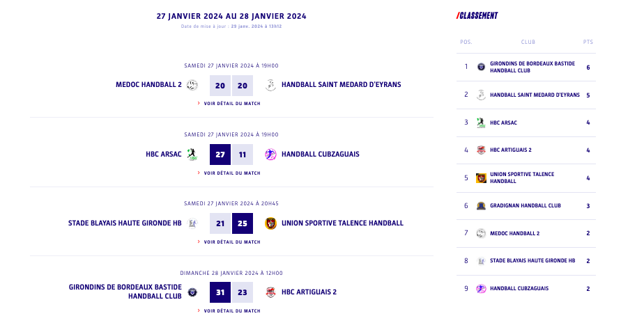644x332 pixels.
Task: Click HBC Arsac logo in match row
Action: click(192, 155)
